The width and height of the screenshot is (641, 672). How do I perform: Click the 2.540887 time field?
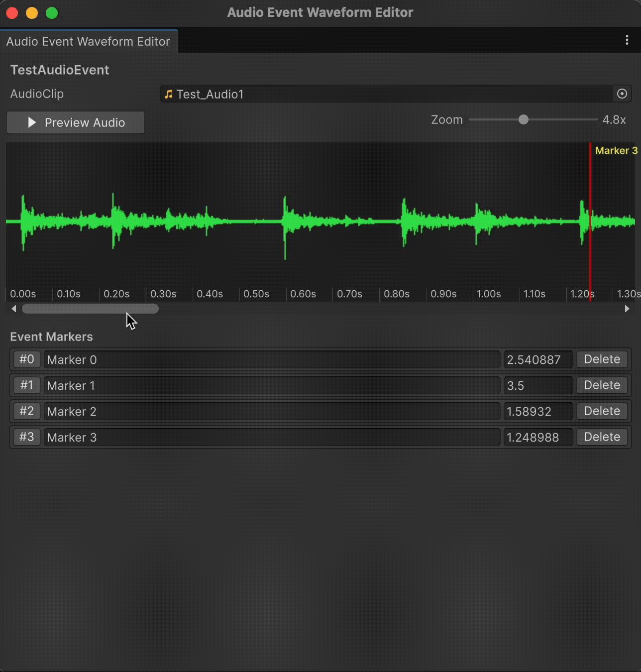click(538, 359)
